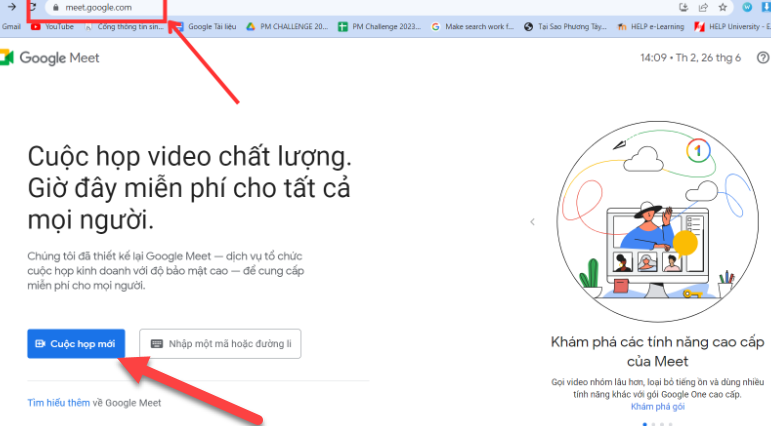Open the Tìm hiểu thêm link

click(58, 402)
